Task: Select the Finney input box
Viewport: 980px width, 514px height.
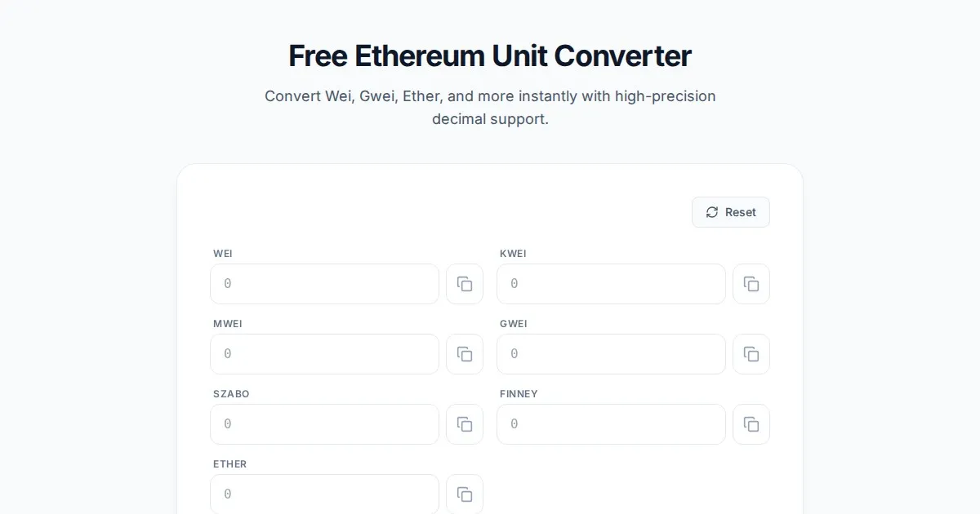Action: pyautogui.click(x=611, y=424)
